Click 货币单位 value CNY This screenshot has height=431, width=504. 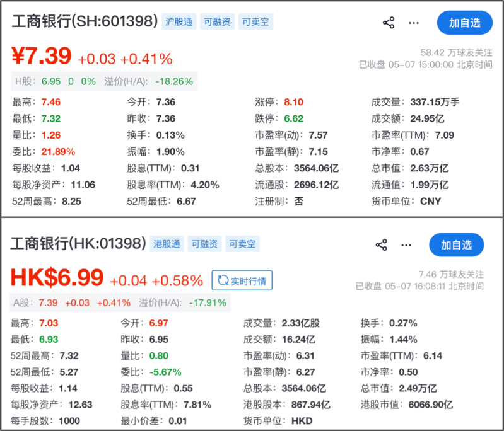431,202
